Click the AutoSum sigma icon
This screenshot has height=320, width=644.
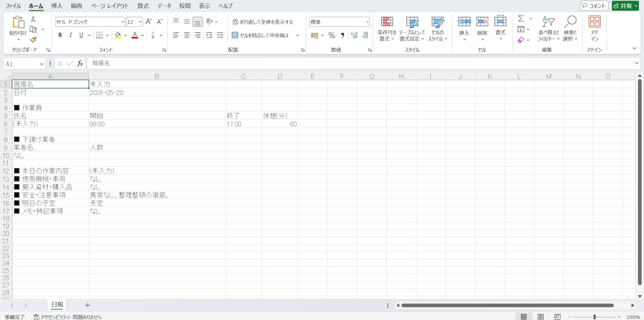point(521,19)
